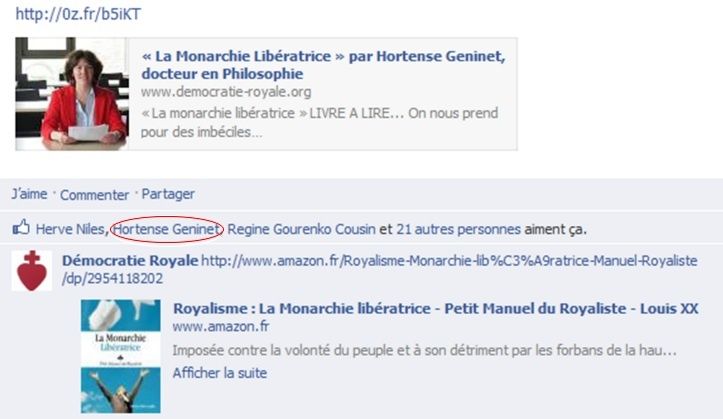The height and width of the screenshot is (419, 723).
Task: Open Démocratie Royale page name
Action: [130, 260]
